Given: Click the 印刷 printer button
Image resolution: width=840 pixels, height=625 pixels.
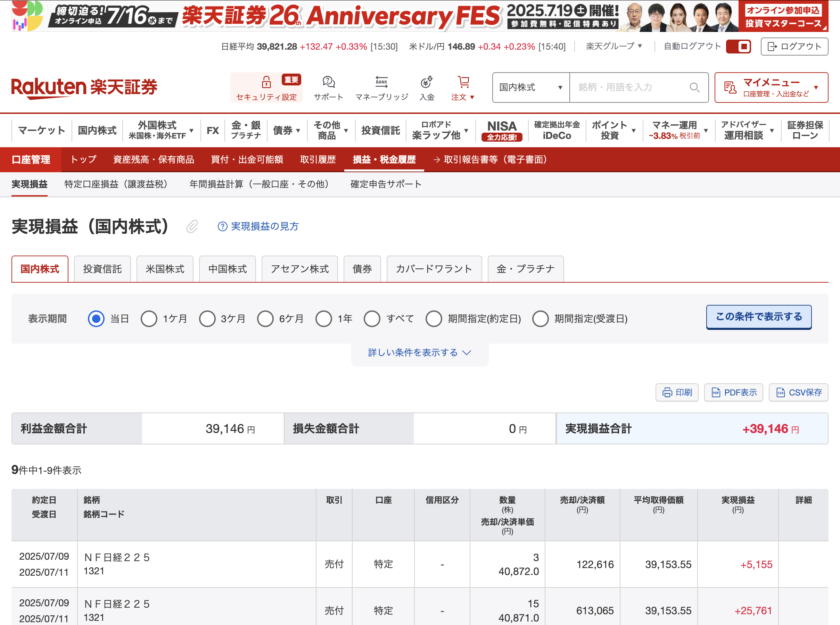Looking at the screenshot, I should pyautogui.click(x=677, y=392).
